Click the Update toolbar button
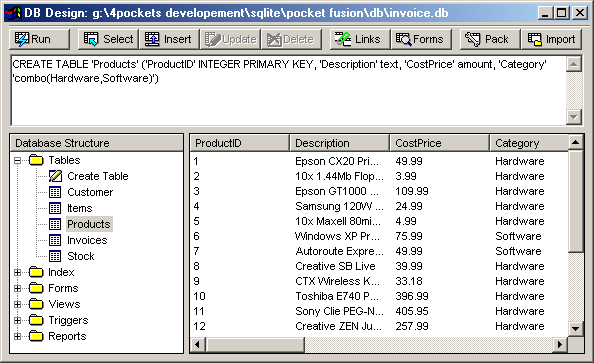Image resolution: width=594 pixels, height=363 pixels. pos(231,39)
